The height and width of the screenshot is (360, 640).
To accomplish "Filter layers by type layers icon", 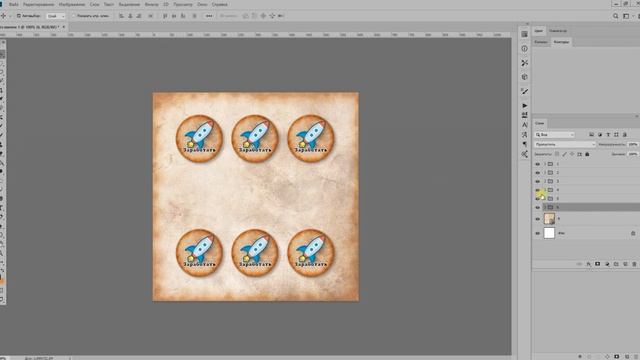I will (608, 134).
